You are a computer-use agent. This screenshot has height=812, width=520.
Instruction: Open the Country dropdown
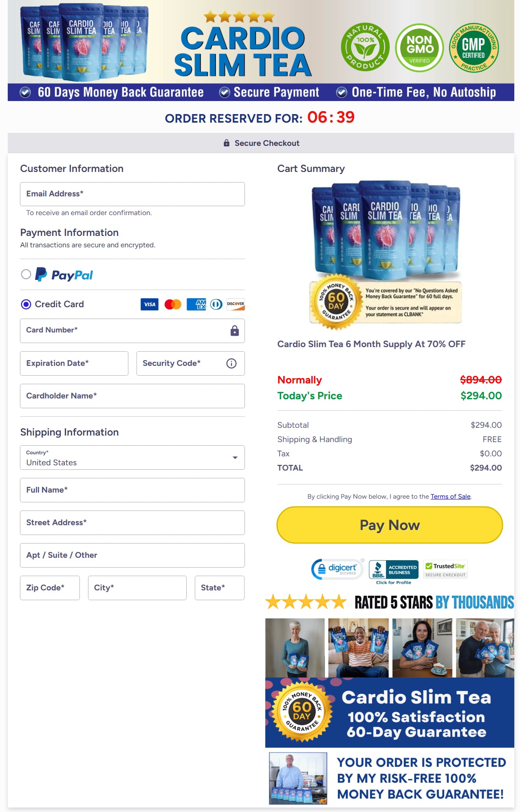pyautogui.click(x=132, y=458)
